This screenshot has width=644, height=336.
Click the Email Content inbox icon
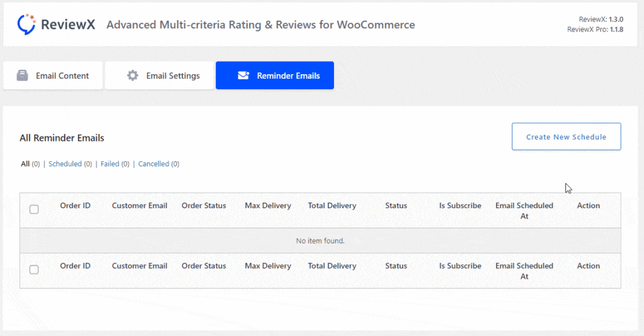tap(22, 75)
